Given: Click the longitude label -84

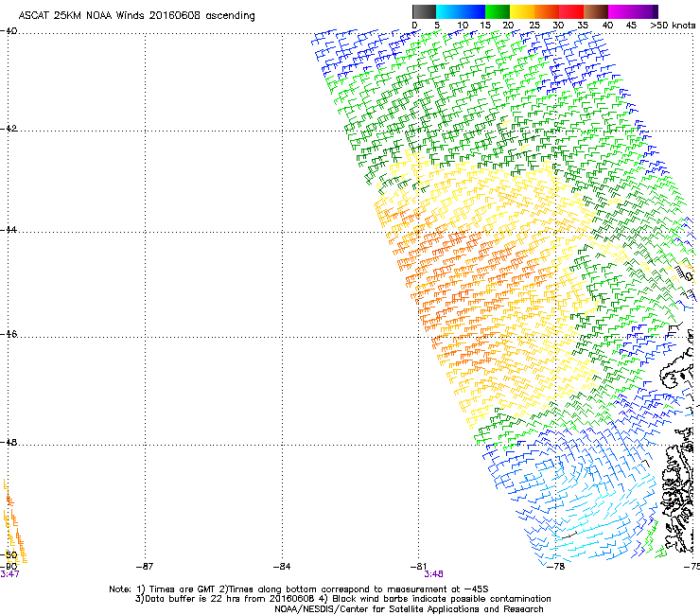Looking at the screenshot, I should coord(282,567).
